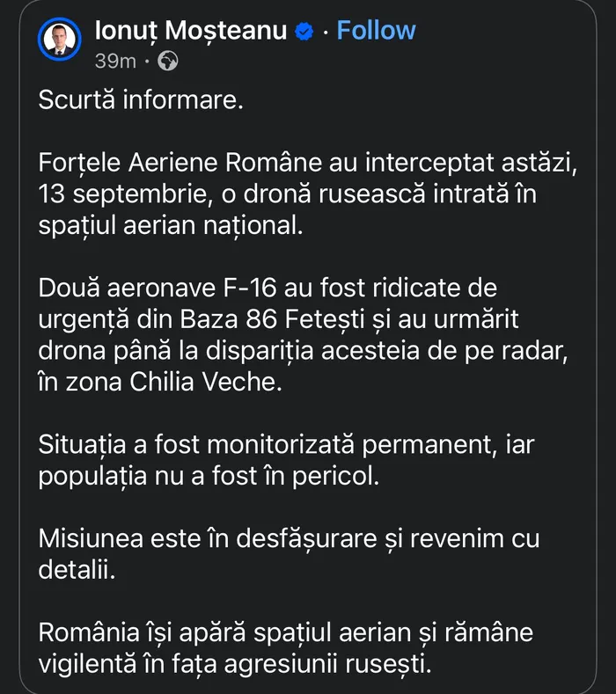Click the 'F-16' text in post
The image size is (616, 694).
[x=253, y=289]
